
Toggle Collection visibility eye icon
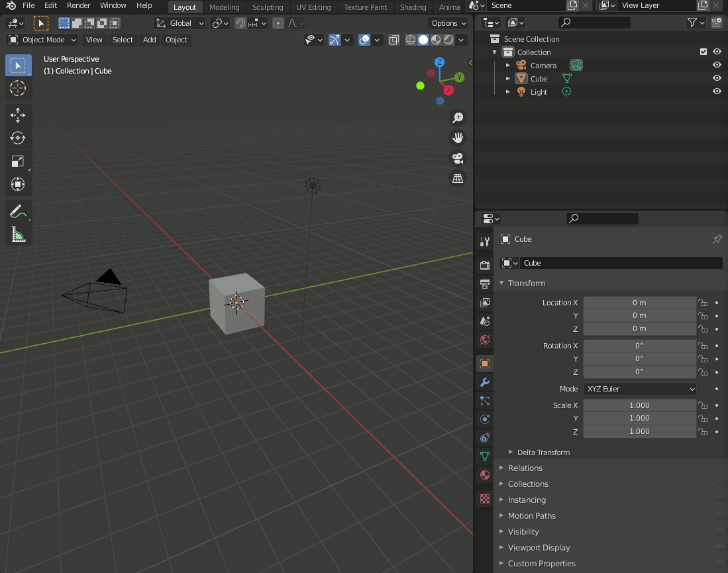tap(717, 52)
